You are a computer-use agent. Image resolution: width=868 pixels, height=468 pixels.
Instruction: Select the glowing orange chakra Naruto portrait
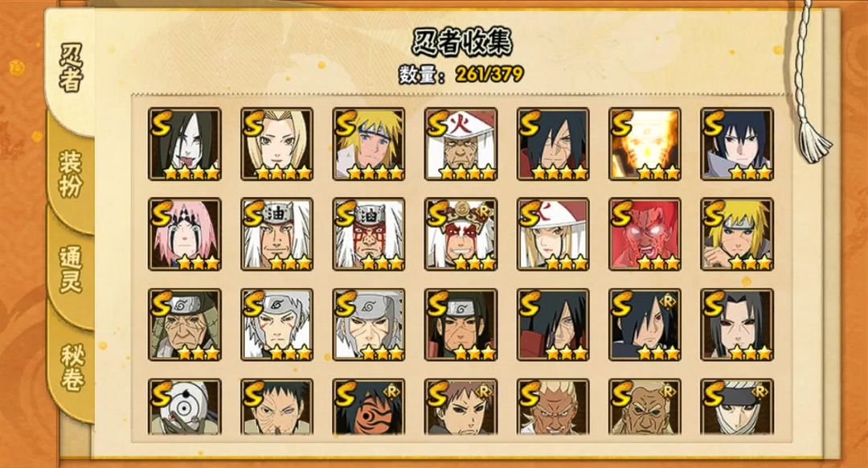[x=645, y=144]
